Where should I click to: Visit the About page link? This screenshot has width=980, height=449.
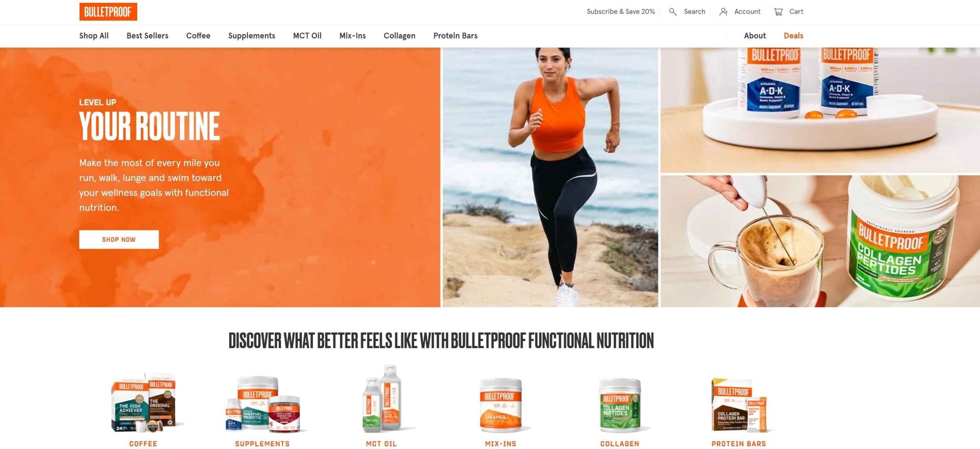[755, 36]
